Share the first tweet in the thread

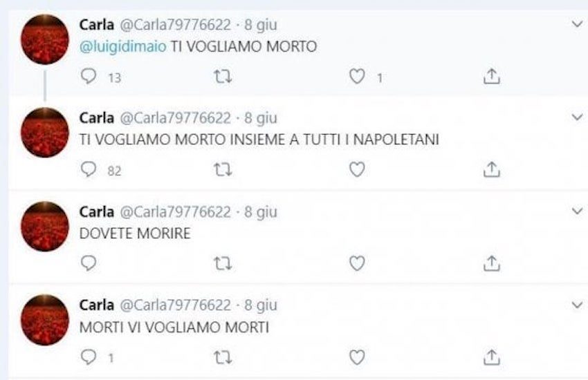pyautogui.click(x=491, y=77)
